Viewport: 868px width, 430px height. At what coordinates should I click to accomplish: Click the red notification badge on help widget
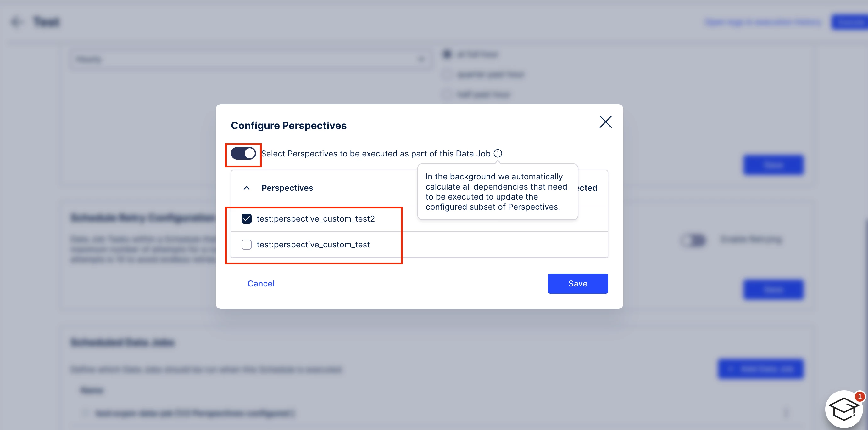click(x=860, y=396)
